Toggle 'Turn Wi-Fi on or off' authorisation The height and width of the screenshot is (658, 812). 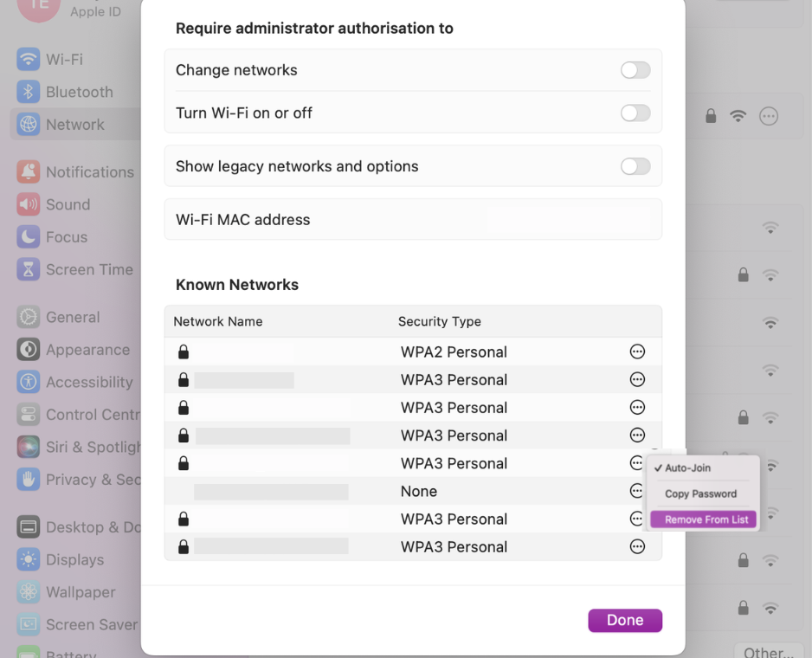[635, 113]
